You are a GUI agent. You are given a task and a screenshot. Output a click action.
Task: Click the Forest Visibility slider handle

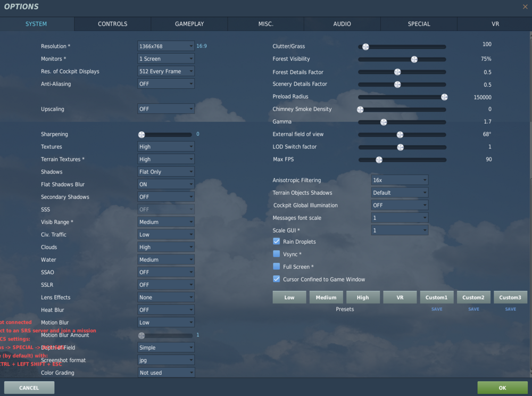414,60
